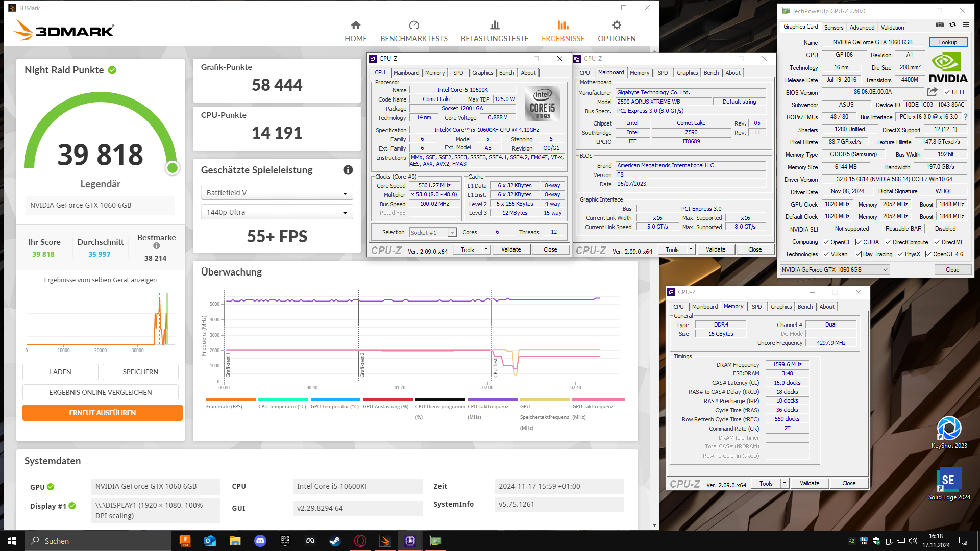Open BENCHMARKTESTS section in 3DMark
The height and width of the screenshot is (551, 980).
414,32
